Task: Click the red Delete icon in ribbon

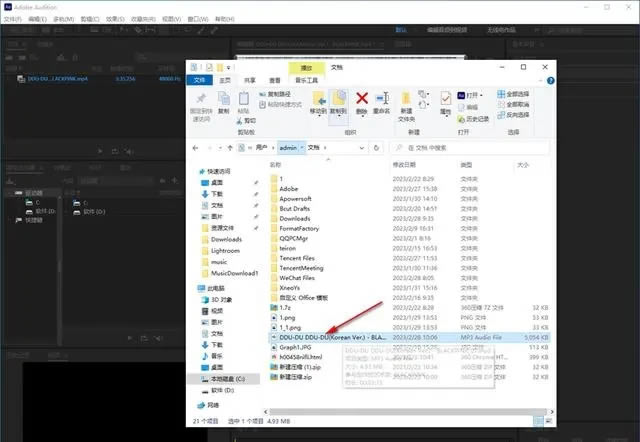Action: (x=362, y=99)
